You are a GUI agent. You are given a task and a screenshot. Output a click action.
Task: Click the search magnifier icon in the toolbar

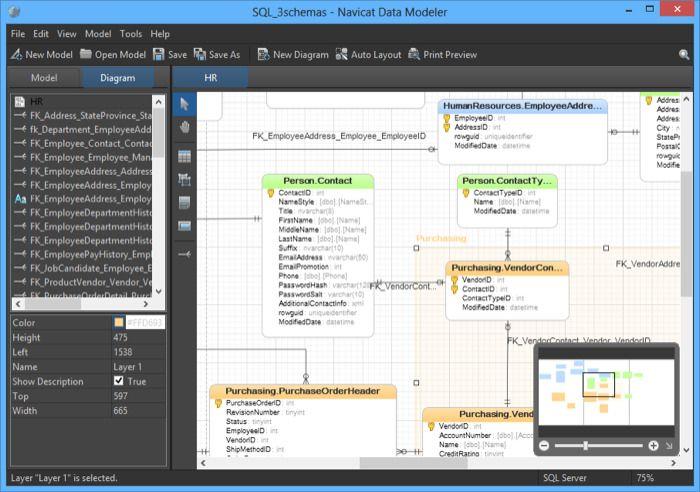pyautogui.click(x=685, y=54)
